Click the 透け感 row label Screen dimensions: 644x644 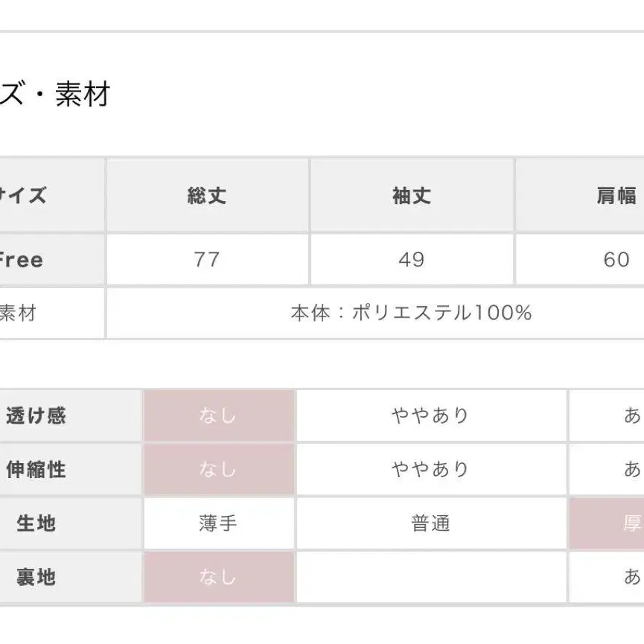pyautogui.click(x=36, y=415)
